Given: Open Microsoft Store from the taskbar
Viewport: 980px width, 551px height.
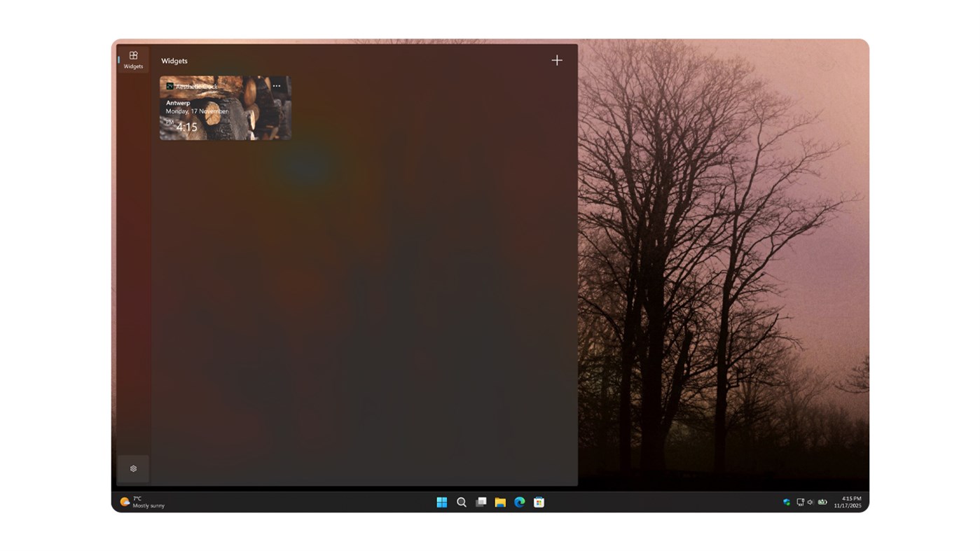Looking at the screenshot, I should [539, 502].
